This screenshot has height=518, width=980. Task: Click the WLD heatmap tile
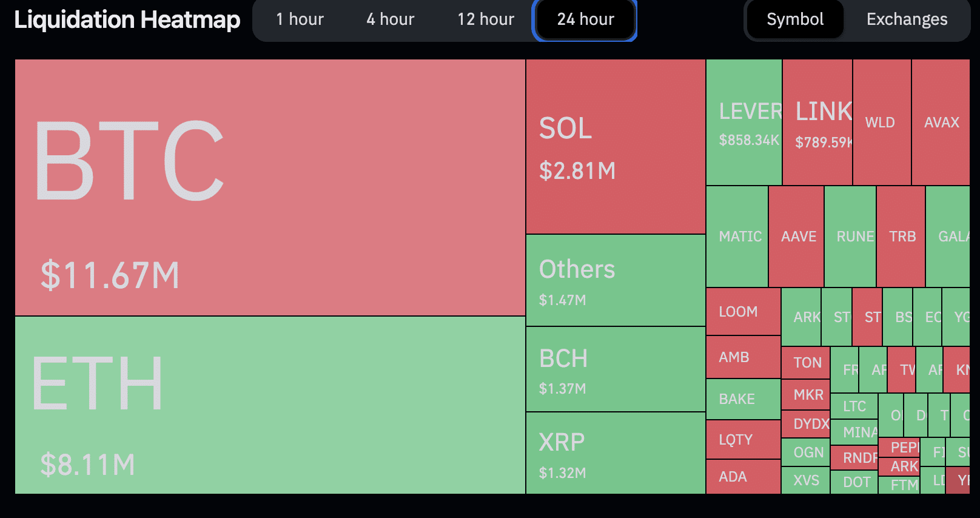(x=881, y=123)
